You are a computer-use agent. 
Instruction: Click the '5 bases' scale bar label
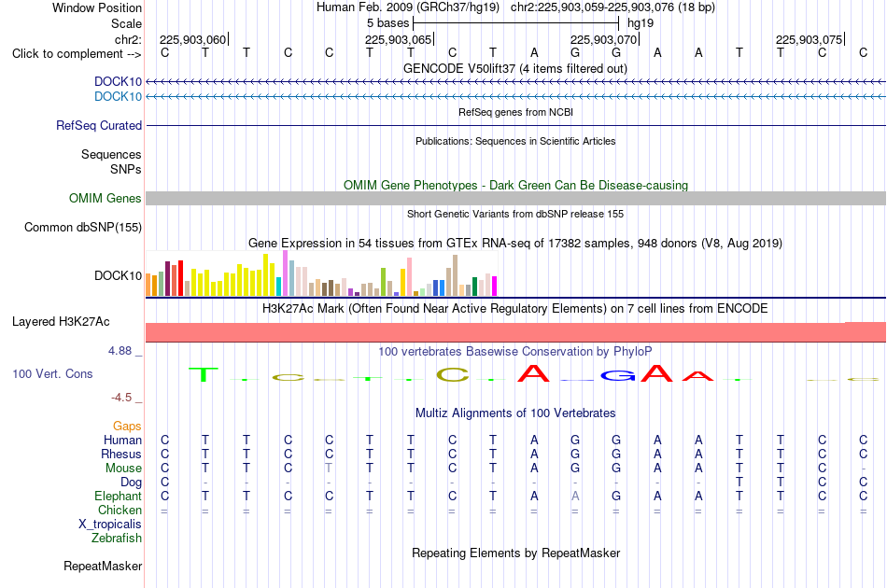[x=387, y=23]
